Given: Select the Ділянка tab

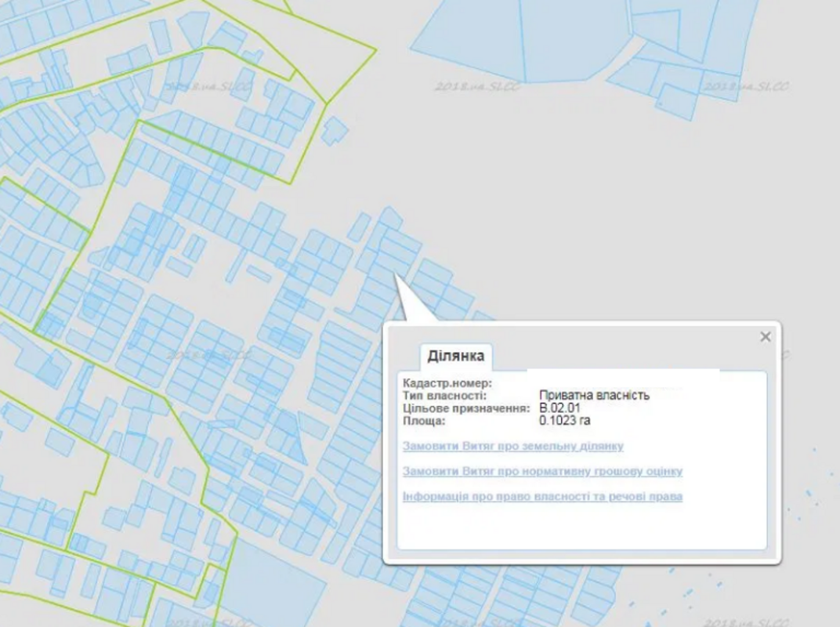Looking at the screenshot, I should (x=455, y=357).
